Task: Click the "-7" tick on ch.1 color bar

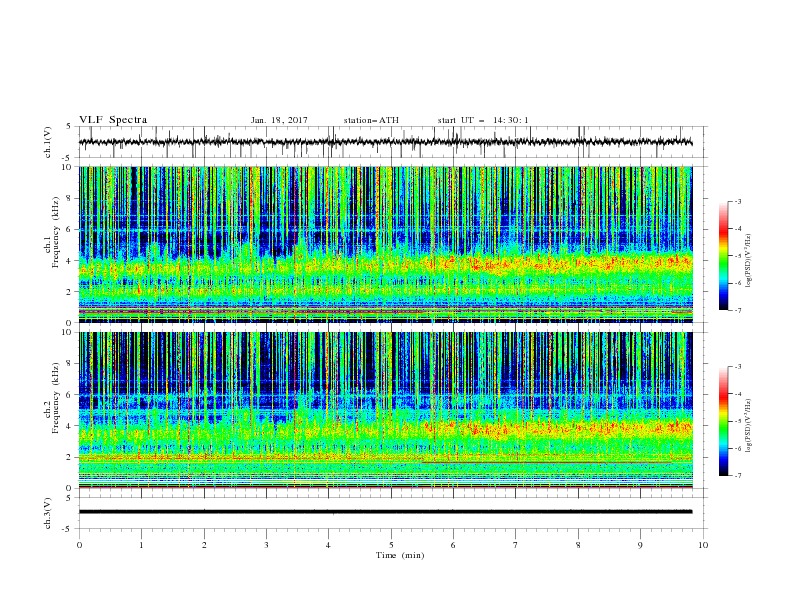Action: point(738,311)
